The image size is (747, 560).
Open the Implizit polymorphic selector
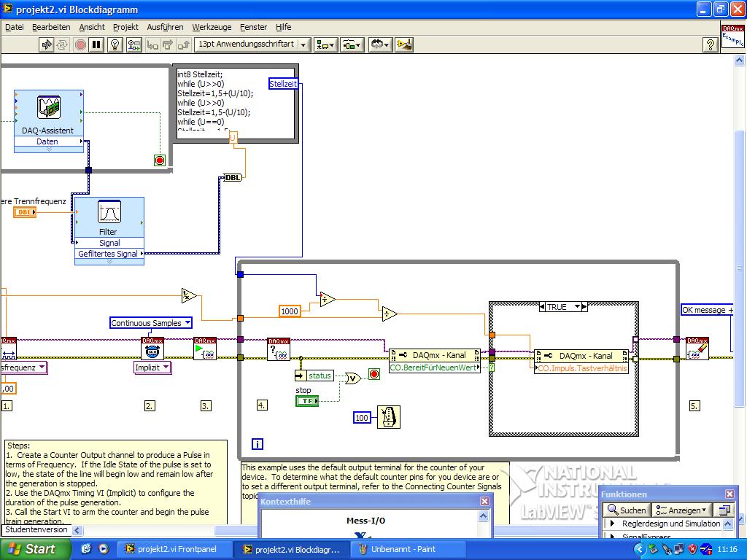(x=152, y=367)
